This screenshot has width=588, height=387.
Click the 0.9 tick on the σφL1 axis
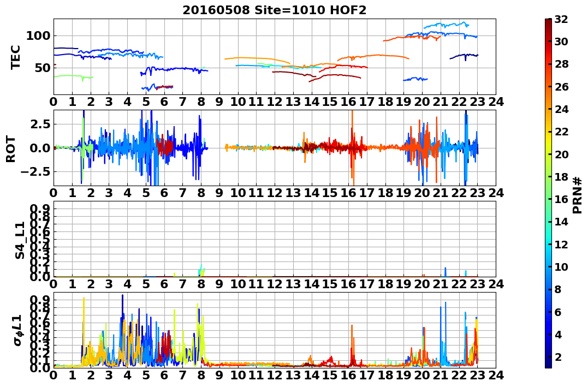point(40,299)
